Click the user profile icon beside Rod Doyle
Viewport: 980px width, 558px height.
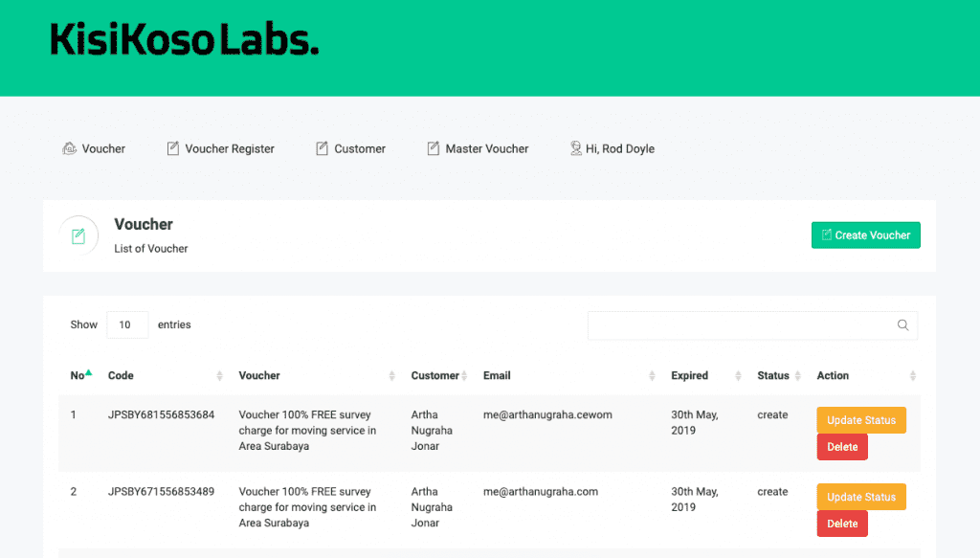[575, 148]
